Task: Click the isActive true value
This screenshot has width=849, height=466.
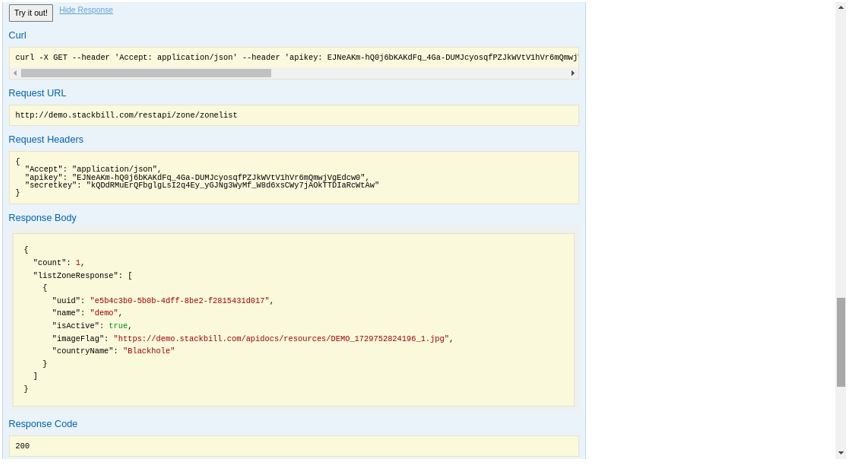Action: point(118,326)
